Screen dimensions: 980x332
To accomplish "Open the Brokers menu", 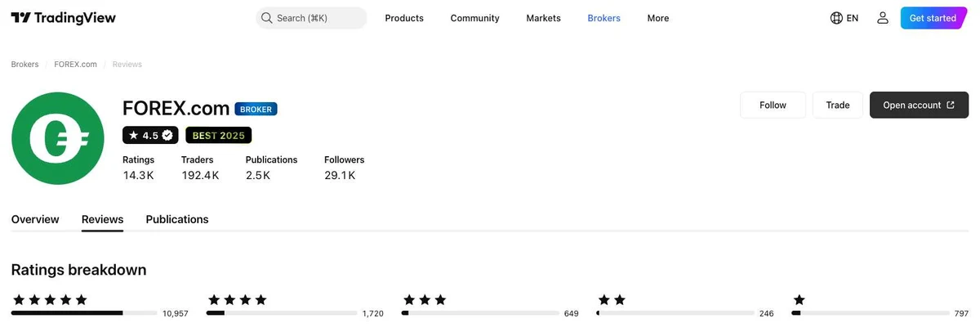I will click(x=604, y=18).
